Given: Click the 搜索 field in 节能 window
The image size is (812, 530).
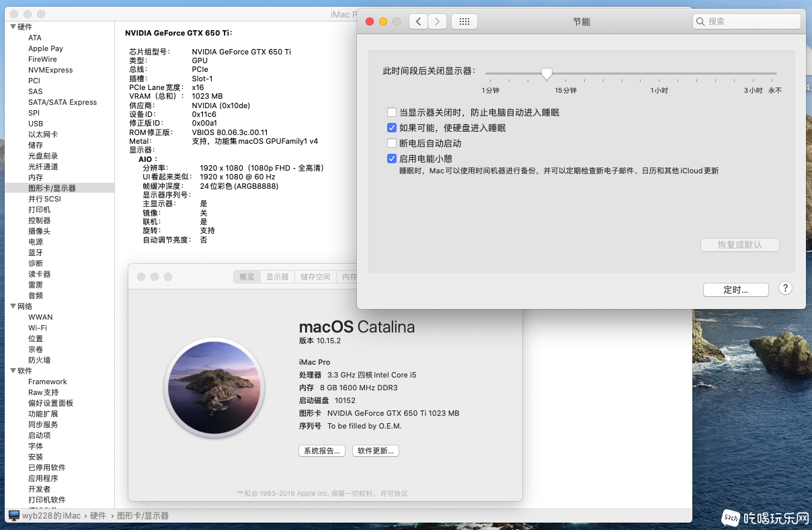Looking at the screenshot, I should tap(747, 21).
